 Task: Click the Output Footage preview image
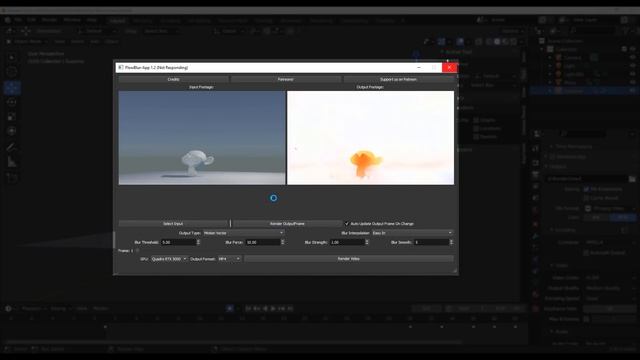coord(371,138)
